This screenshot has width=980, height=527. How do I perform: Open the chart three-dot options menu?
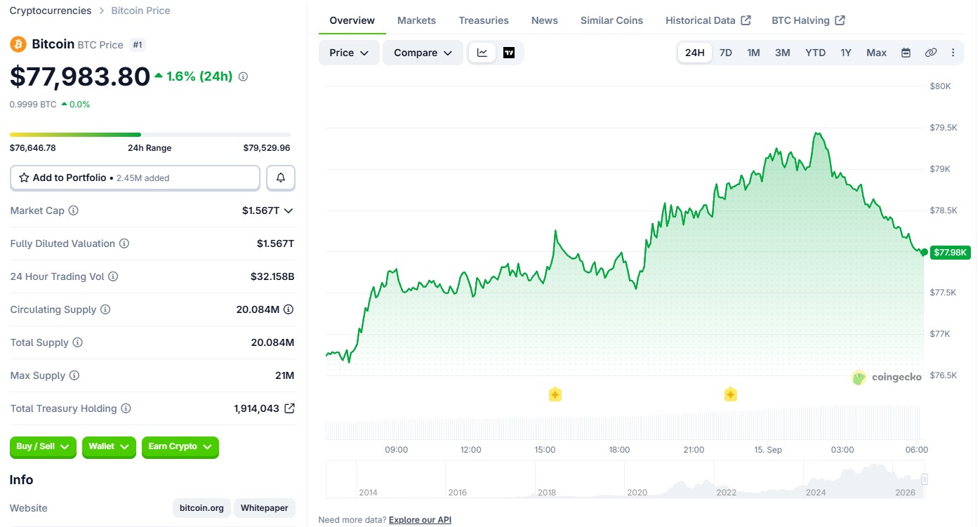953,53
